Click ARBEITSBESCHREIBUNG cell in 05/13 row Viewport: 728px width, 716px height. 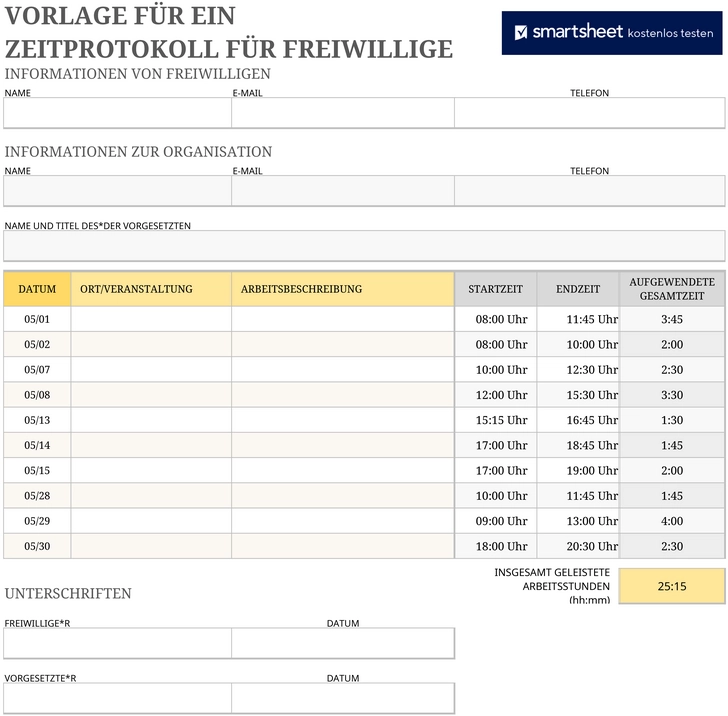click(x=343, y=420)
